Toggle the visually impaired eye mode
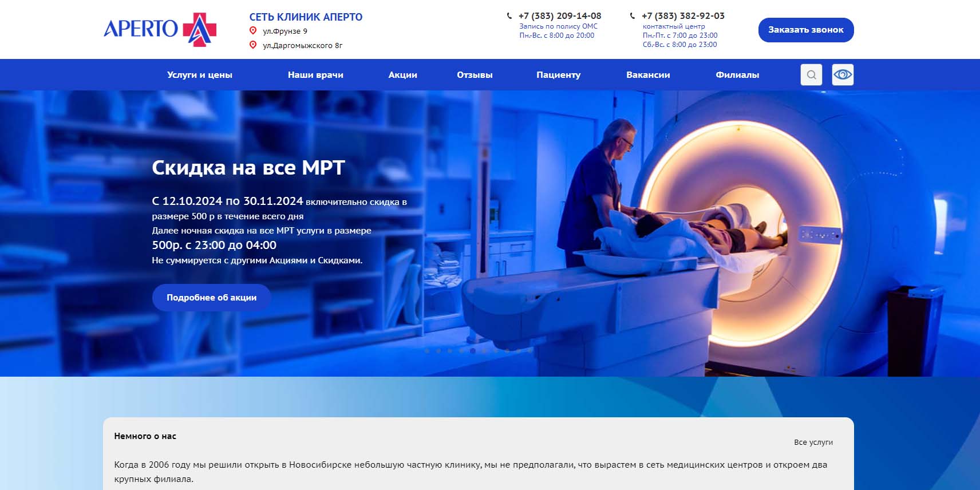 [x=843, y=75]
